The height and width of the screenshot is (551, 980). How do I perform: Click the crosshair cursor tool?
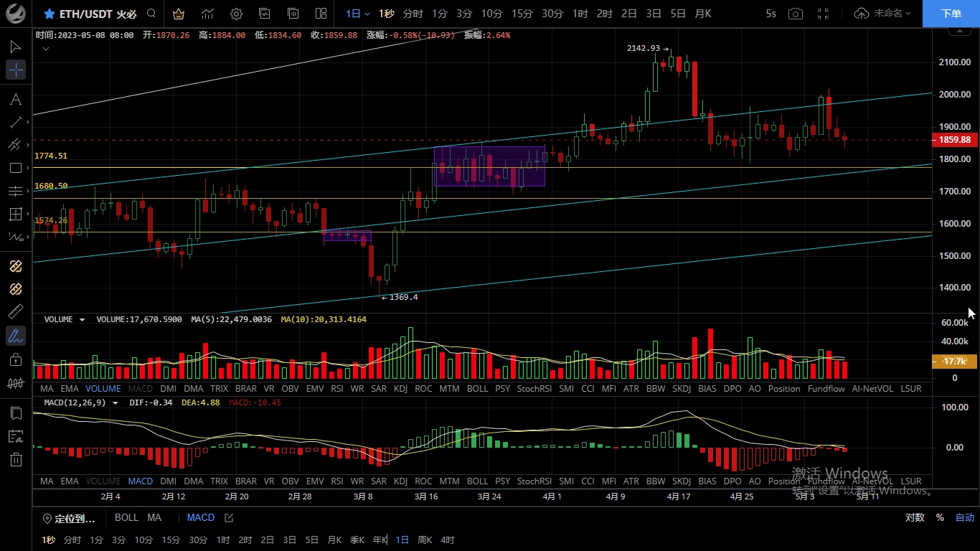[16, 70]
